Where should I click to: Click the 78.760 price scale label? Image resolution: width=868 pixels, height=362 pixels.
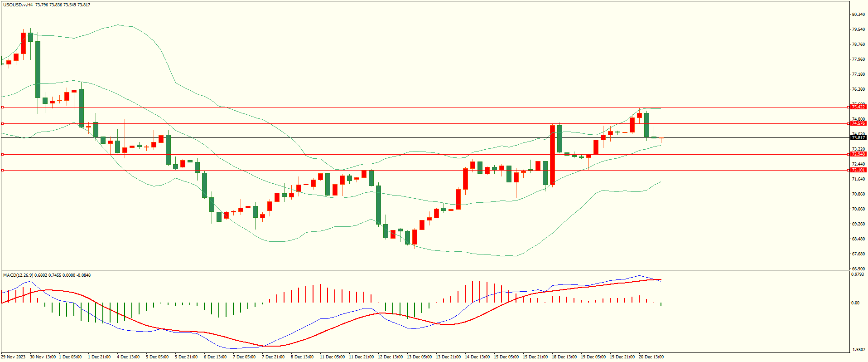pyautogui.click(x=858, y=44)
